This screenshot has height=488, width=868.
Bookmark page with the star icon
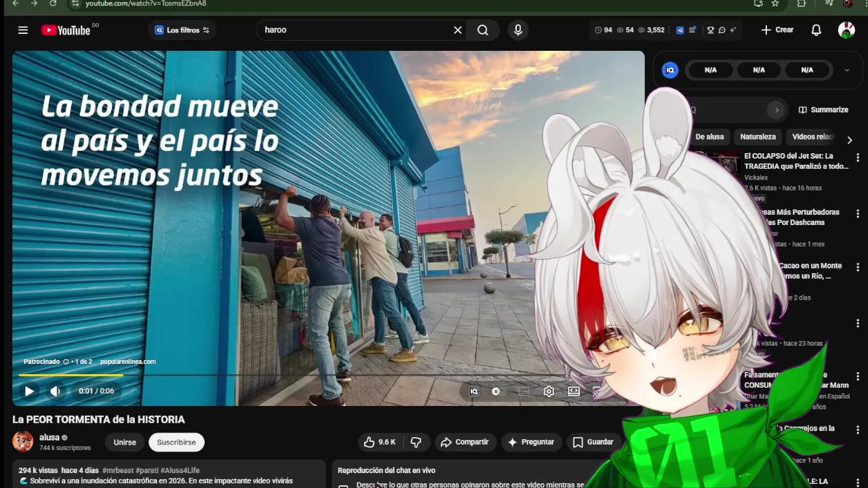tap(775, 3)
